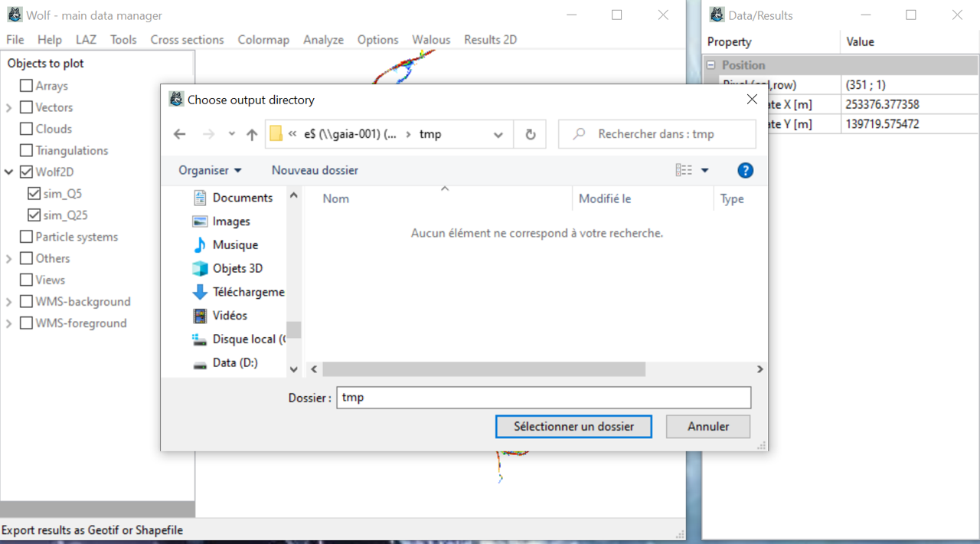Select Musique in the navigation pane

click(x=234, y=245)
